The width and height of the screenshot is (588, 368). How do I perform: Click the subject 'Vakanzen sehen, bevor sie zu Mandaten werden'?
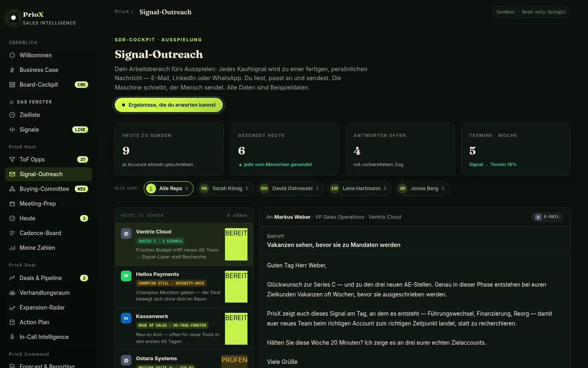pos(334,245)
